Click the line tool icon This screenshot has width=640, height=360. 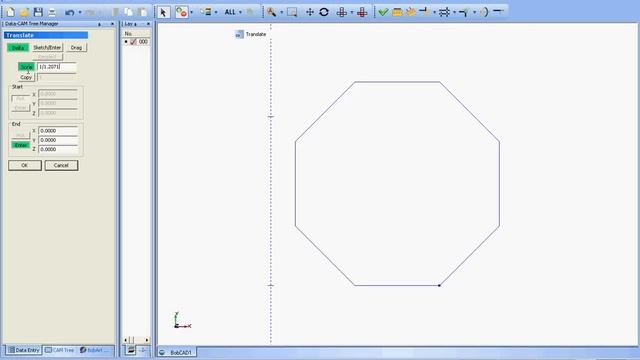coord(498,11)
